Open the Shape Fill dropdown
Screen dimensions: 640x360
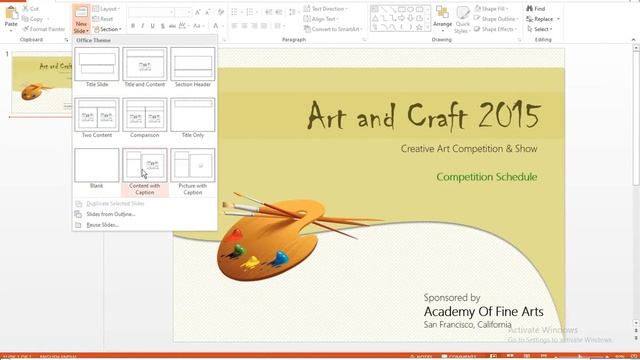point(491,9)
